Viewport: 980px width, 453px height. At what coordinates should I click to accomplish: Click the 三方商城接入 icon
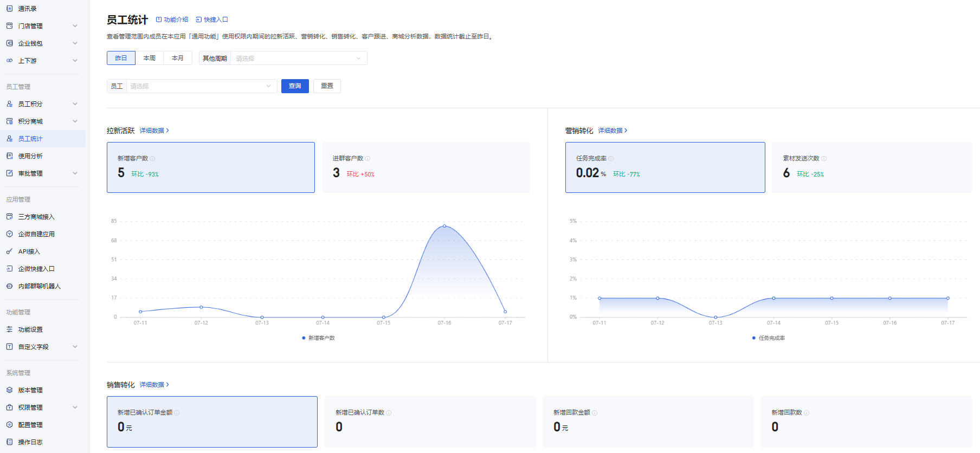[x=9, y=217]
